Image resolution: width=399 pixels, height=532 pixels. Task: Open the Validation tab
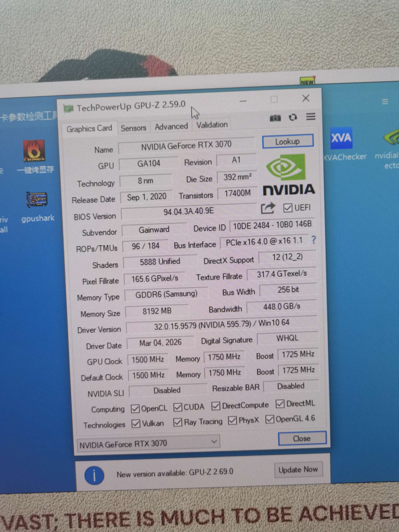pos(212,125)
